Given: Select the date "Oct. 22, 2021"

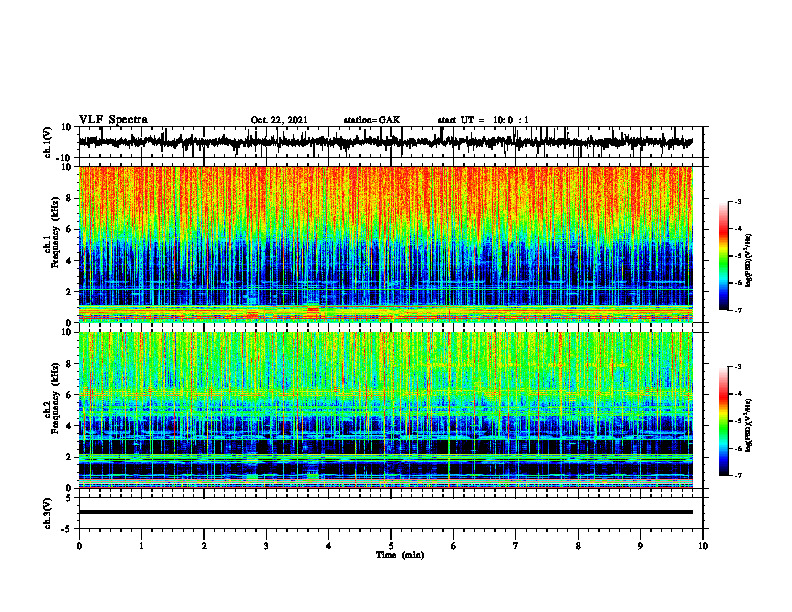Looking at the screenshot, I should pos(279,120).
